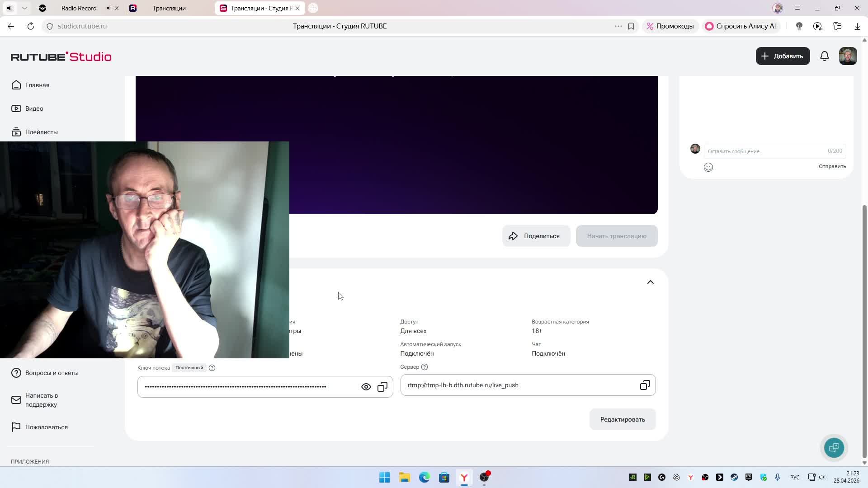Image resolution: width=868 pixels, height=488 pixels.
Task: Click the help icon next to Сервер
Action: point(424,367)
